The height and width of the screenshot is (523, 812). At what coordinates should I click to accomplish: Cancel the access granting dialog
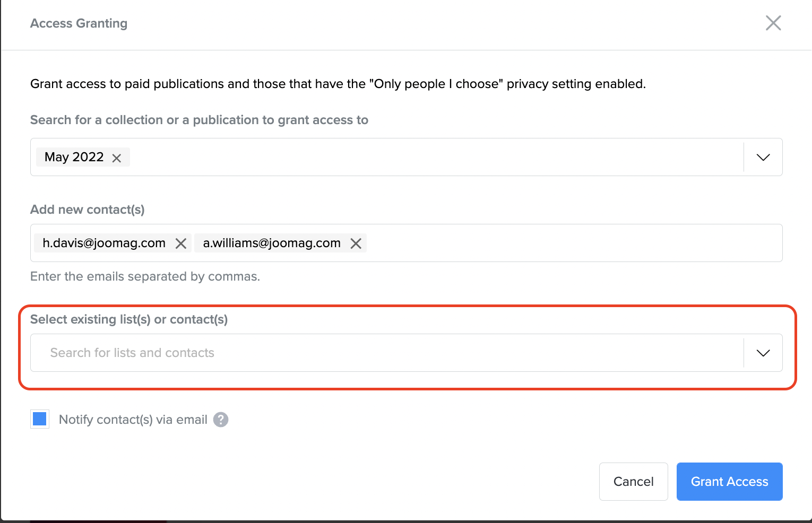[633, 482]
